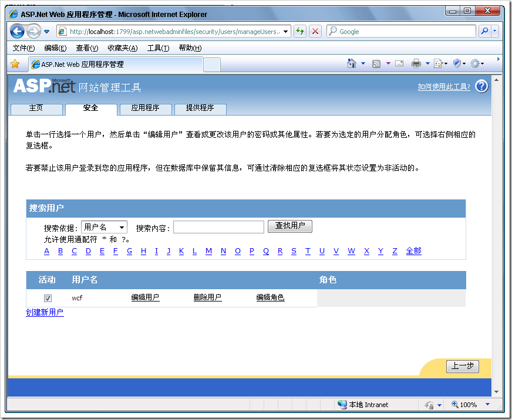
Task: Open the 工具(T) menu
Action: click(158, 48)
